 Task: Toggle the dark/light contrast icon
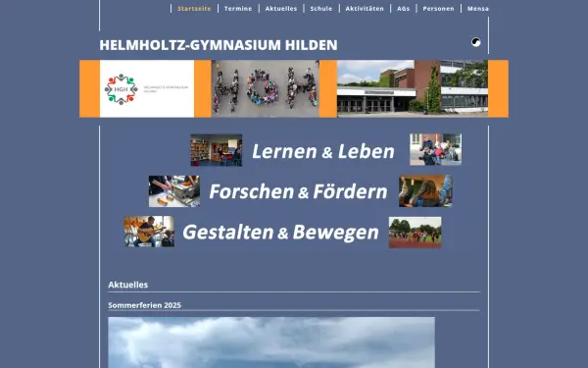pyautogui.click(x=476, y=42)
